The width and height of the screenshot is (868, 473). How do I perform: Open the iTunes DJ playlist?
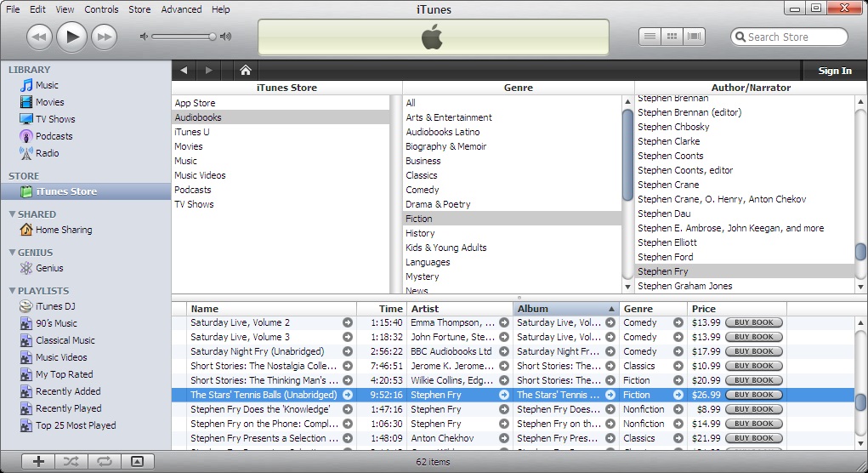click(55, 306)
